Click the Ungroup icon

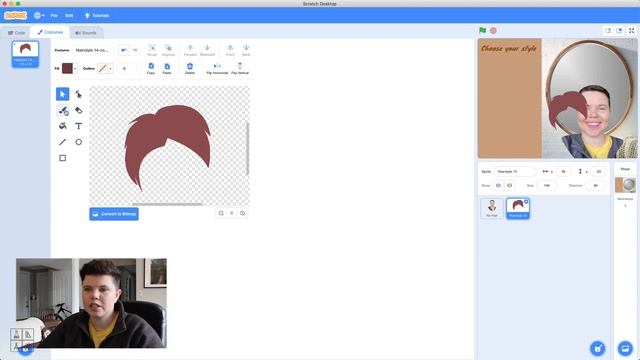pos(168,50)
